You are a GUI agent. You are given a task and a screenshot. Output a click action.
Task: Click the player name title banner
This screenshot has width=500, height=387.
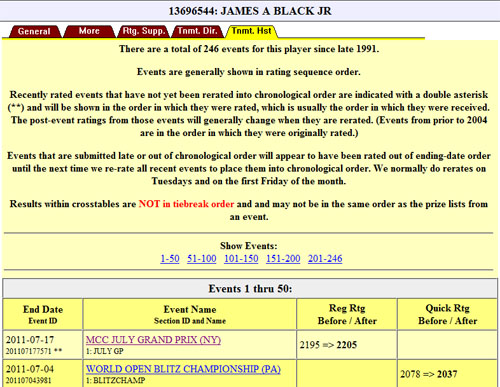[x=250, y=11]
